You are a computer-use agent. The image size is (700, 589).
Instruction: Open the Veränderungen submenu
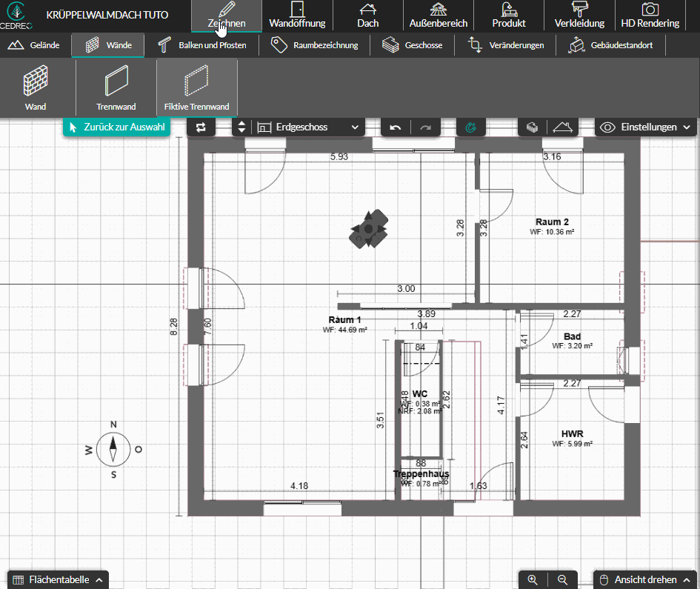click(505, 45)
